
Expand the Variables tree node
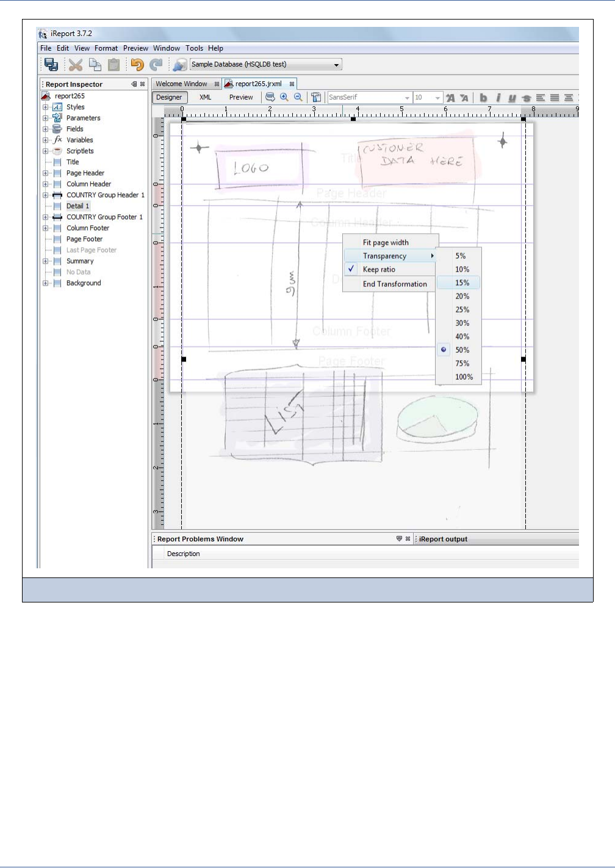(46, 140)
